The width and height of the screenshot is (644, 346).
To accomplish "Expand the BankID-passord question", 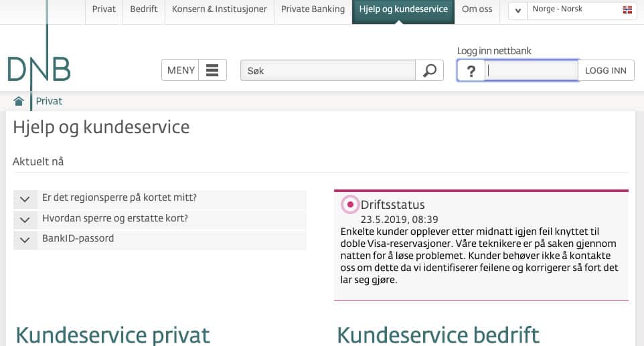I will (x=25, y=239).
